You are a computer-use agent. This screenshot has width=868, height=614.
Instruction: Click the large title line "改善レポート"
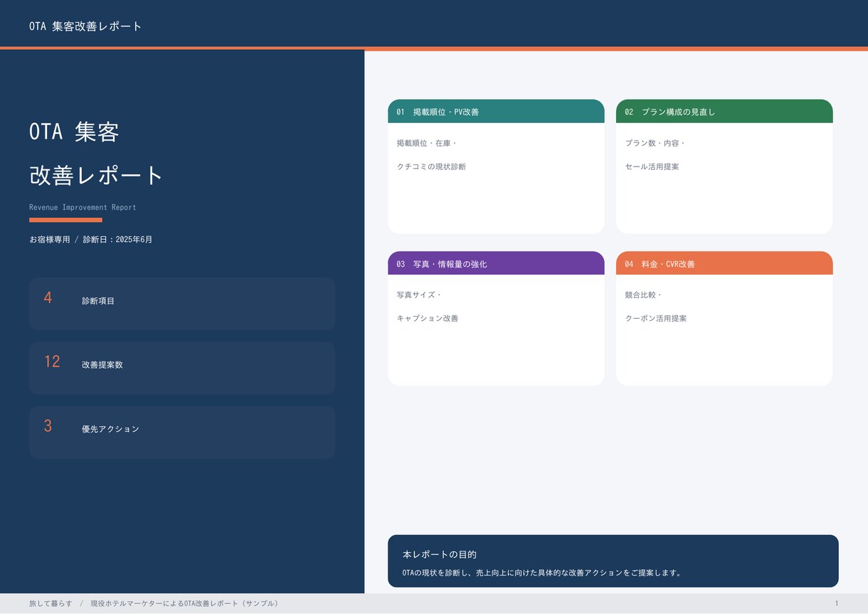click(x=97, y=175)
